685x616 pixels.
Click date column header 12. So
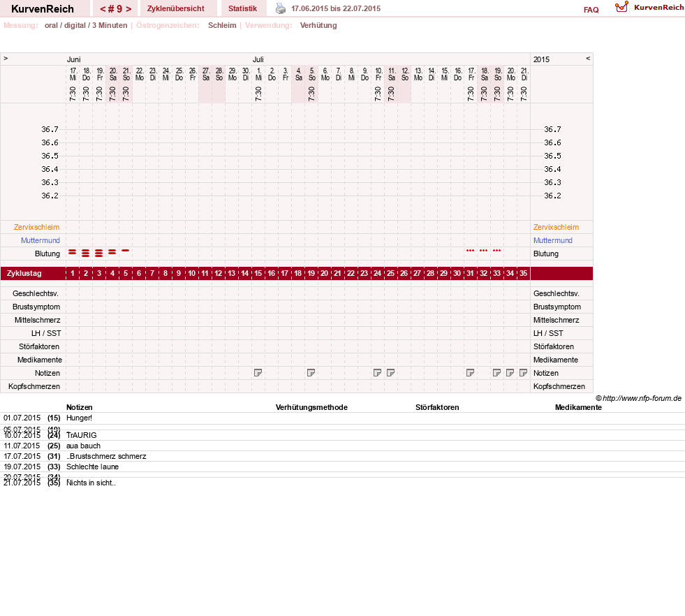tap(405, 74)
